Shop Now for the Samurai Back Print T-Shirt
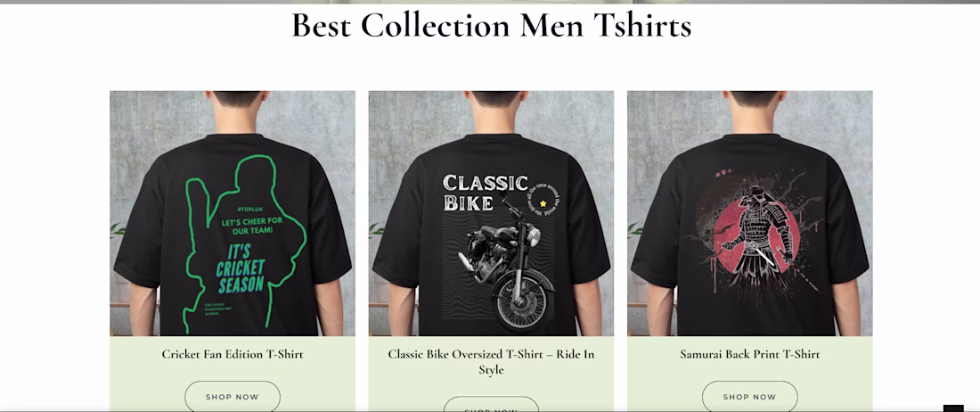This screenshot has width=980, height=412. 750,396
